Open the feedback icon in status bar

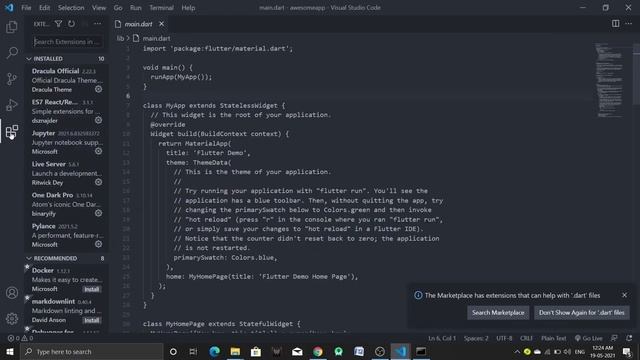tap(614, 338)
